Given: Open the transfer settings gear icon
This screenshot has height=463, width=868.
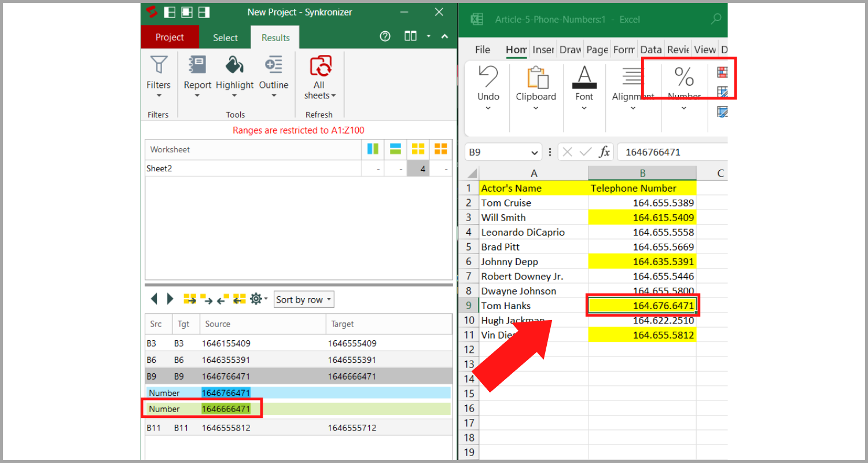Looking at the screenshot, I should pos(255,299).
